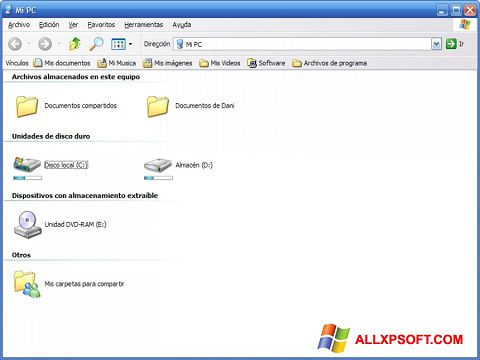The height and width of the screenshot is (360, 480).
Task: Open Software link in Vínculos bar
Action: click(266, 63)
